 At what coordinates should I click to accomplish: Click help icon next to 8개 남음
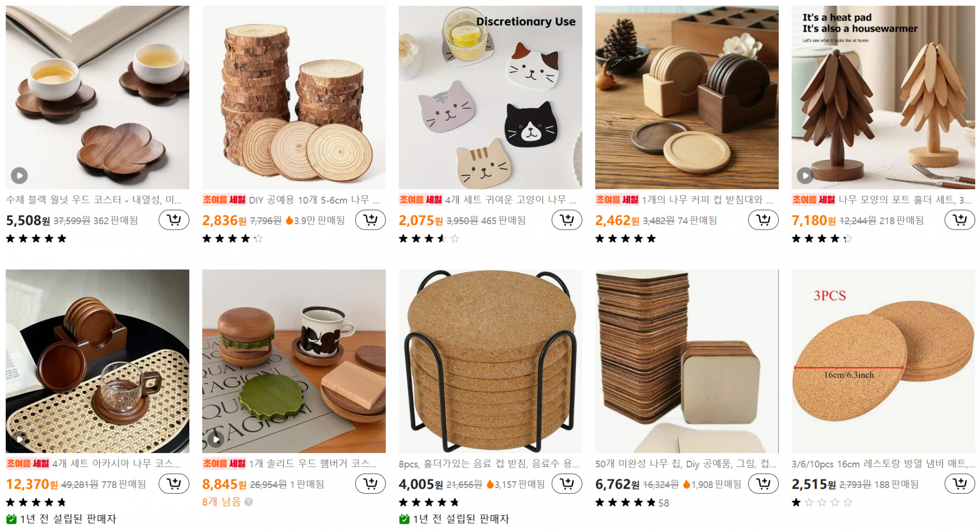tap(249, 502)
